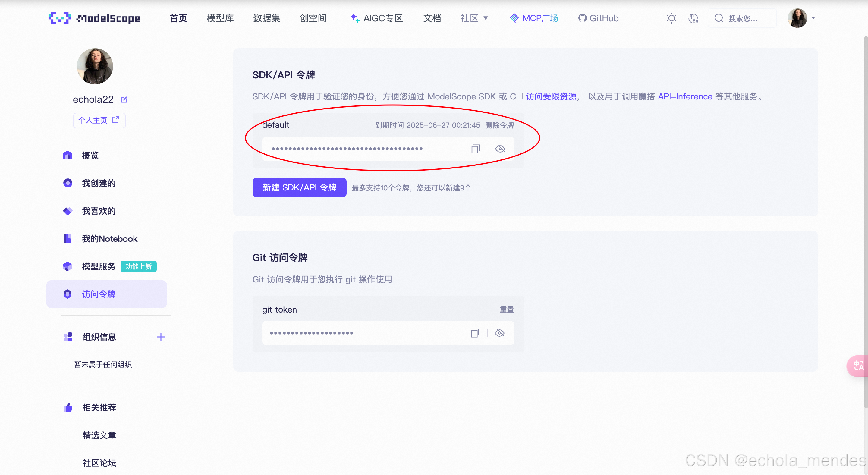Viewport: 868px width, 475px height.
Task: Click the 组织信息 heading
Action: [x=99, y=337]
